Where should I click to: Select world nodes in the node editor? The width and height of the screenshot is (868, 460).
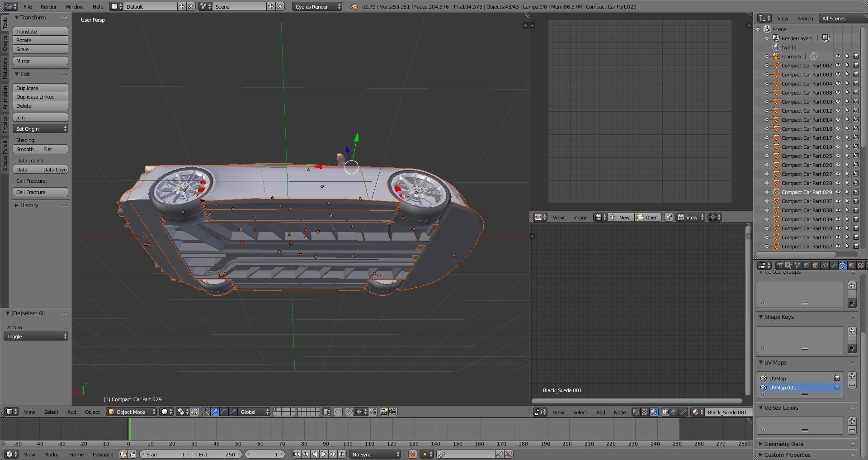click(x=674, y=412)
